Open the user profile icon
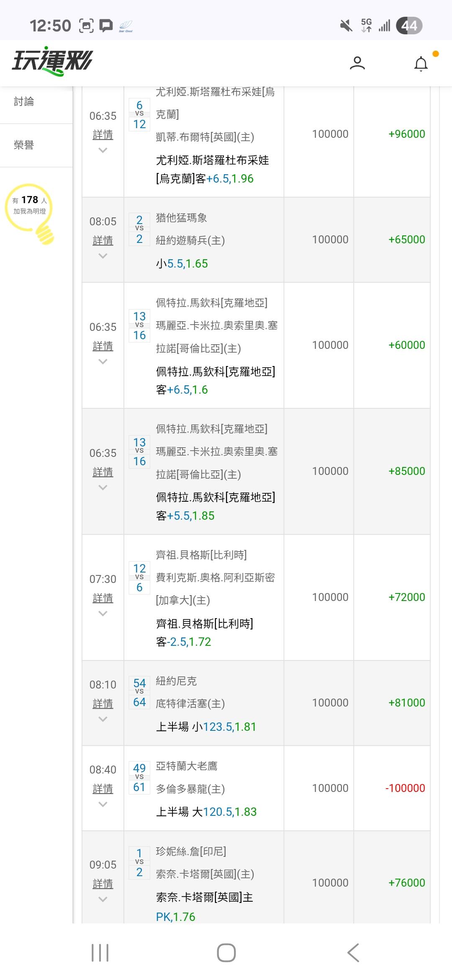Image resolution: width=452 pixels, height=980 pixels. coord(357,63)
